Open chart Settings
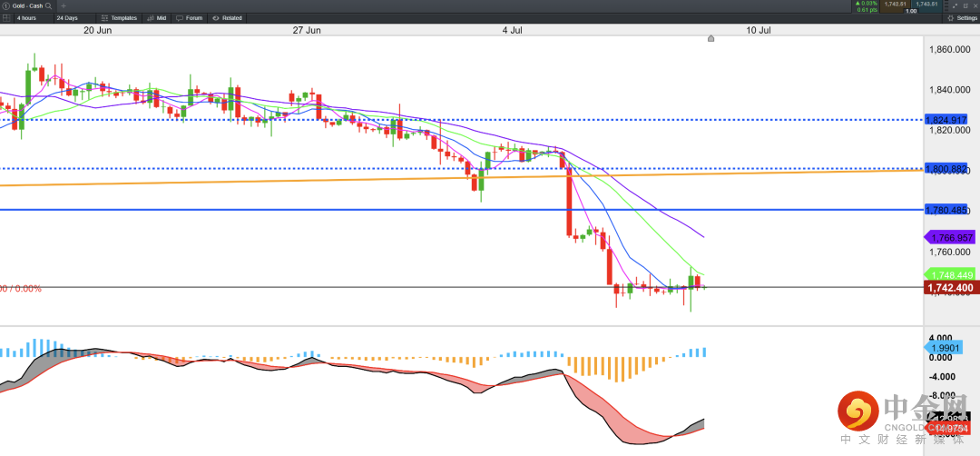 pos(963,18)
